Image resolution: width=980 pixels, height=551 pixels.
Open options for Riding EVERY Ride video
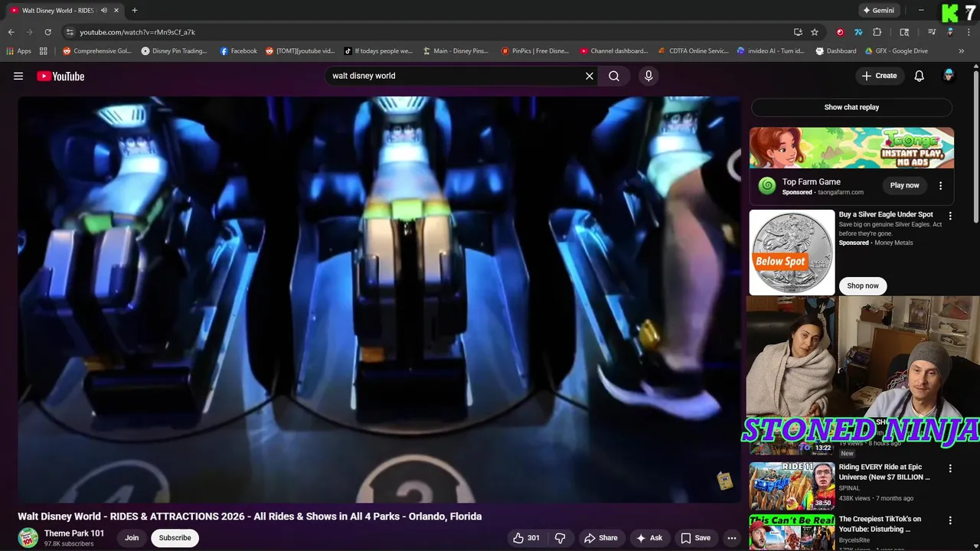(x=950, y=468)
